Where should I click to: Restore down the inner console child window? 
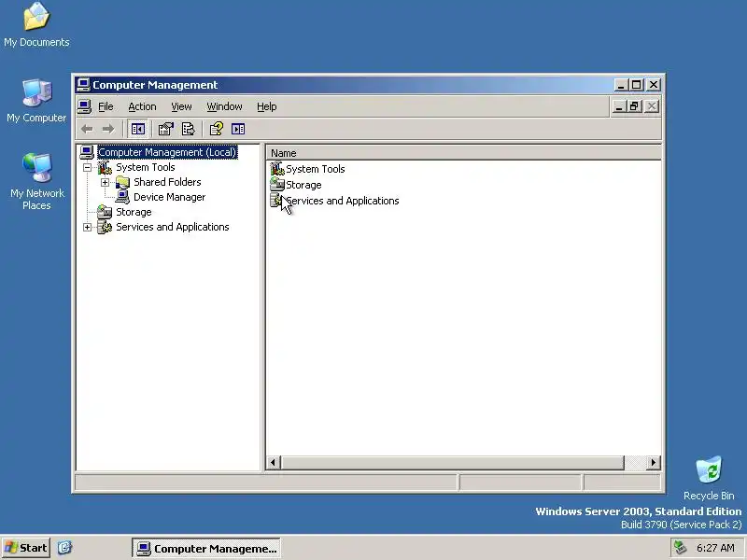click(x=634, y=106)
